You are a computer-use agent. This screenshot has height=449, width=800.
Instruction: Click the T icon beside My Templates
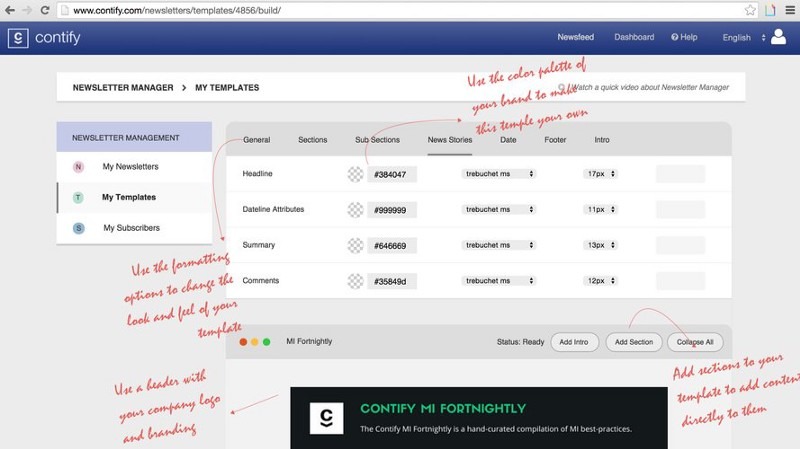tap(78, 197)
